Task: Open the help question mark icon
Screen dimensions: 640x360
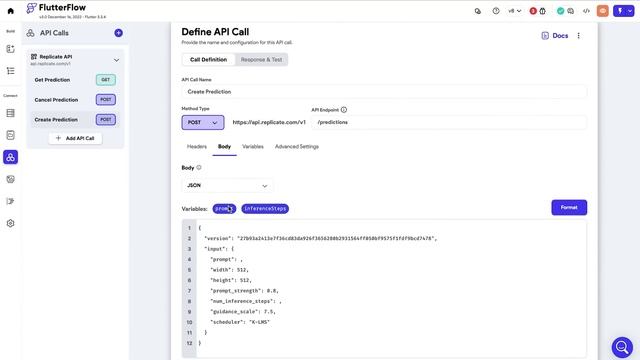Action: [496, 11]
